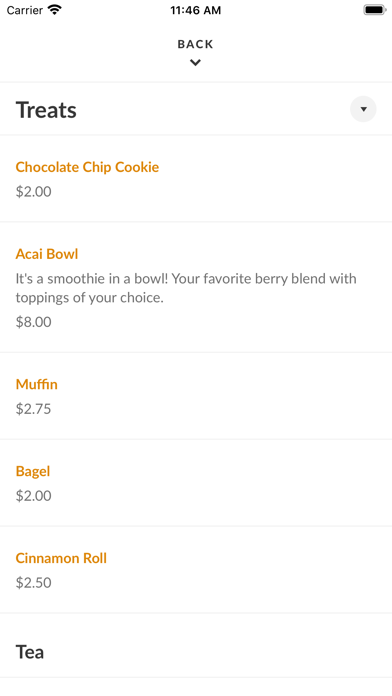This screenshot has height=696, width=392.
Task: Tap the BACK label at top
Action: (195, 44)
